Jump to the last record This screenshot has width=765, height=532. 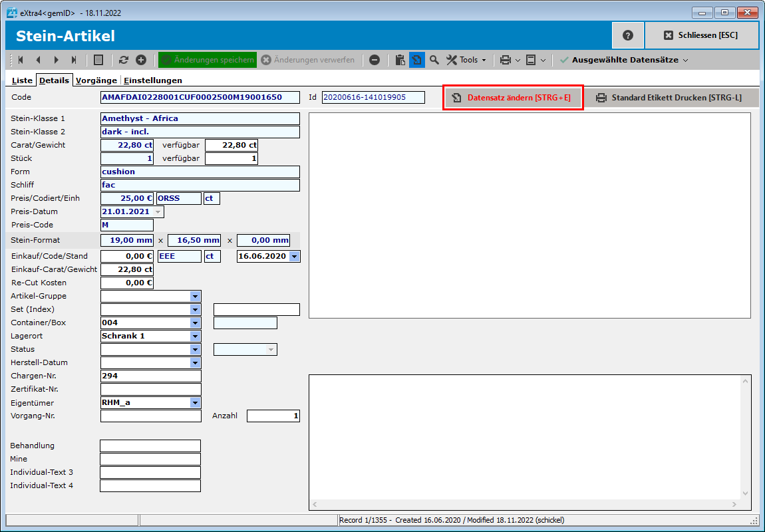(x=74, y=60)
